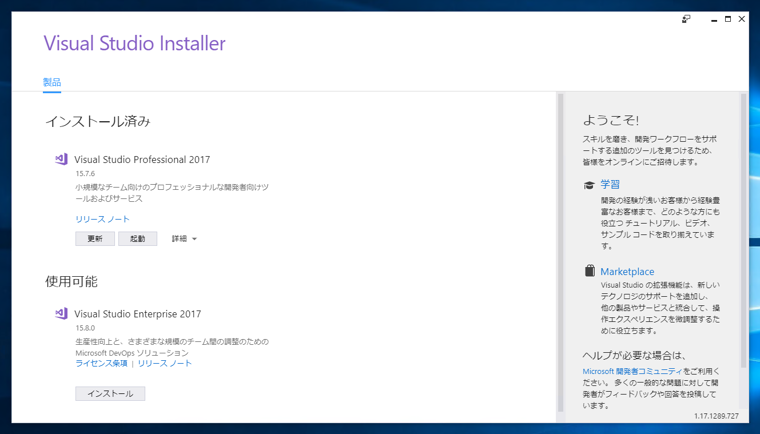Click the インストール button for Enterprise 2017
Image resolution: width=760 pixels, height=434 pixels.
(x=110, y=393)
